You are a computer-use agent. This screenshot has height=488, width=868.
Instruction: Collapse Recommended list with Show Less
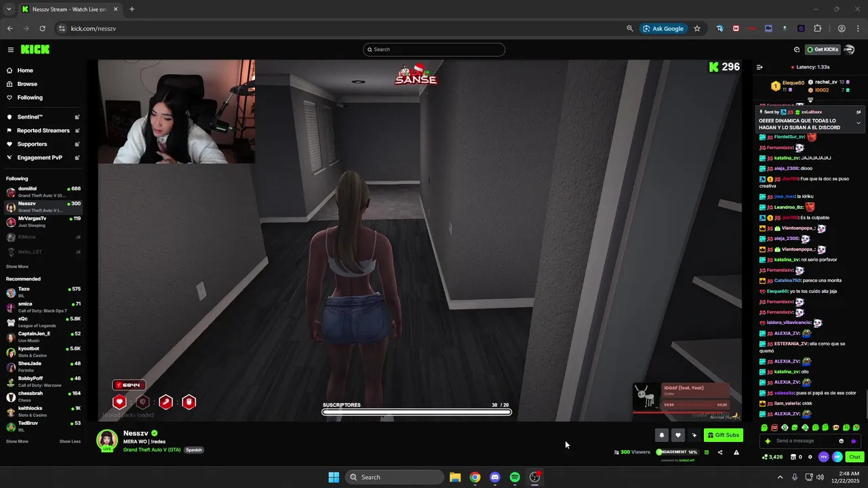(70, 441)
